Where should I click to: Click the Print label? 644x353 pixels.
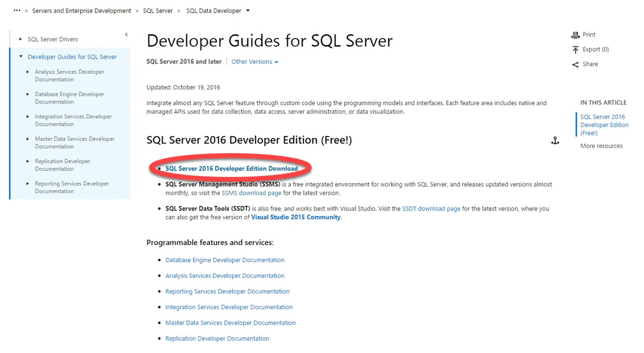coord(589,35)
